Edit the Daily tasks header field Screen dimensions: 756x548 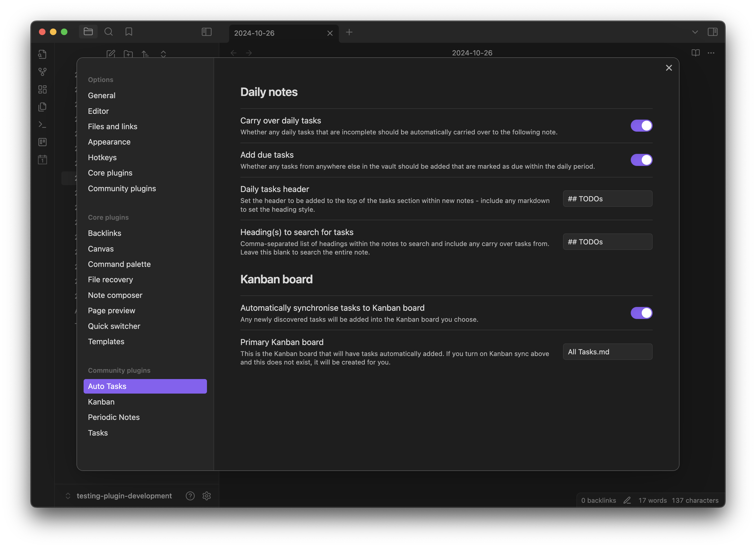click(607, 199)
